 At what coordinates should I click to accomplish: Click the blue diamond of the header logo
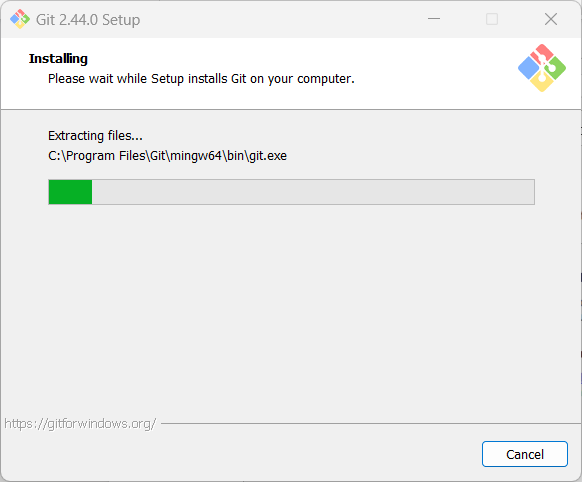[x=528, y=68]
